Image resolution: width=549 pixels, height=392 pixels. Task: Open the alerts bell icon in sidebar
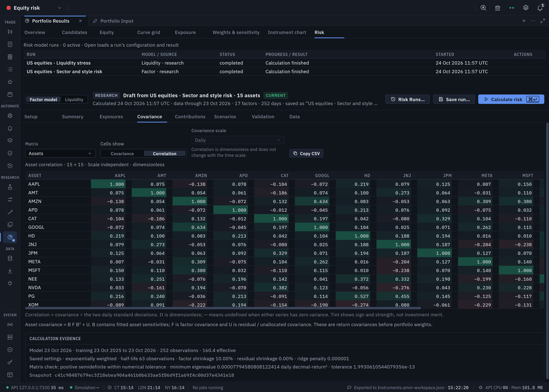tap(10, 128)
